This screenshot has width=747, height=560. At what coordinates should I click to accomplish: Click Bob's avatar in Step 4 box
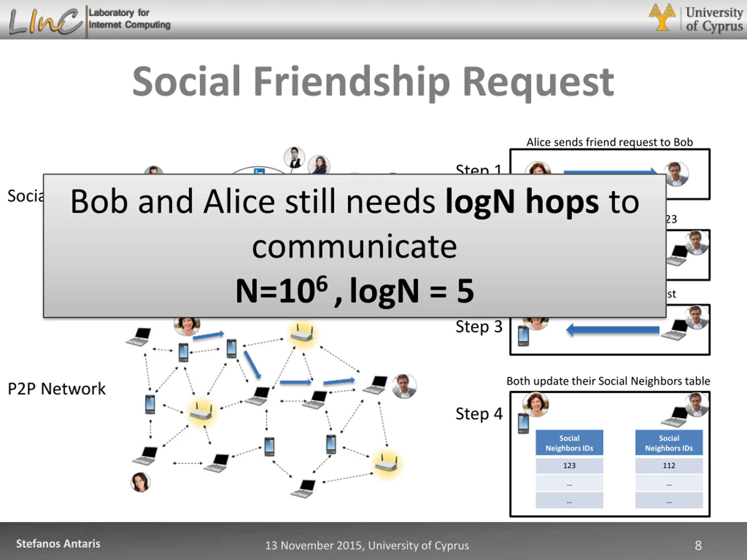pos(697,404)
